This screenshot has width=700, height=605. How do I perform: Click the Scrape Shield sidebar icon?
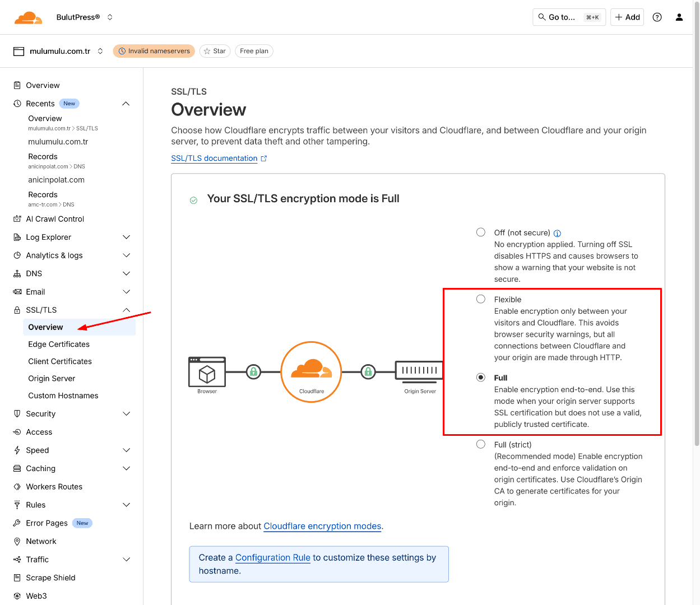tap(17, 578)
